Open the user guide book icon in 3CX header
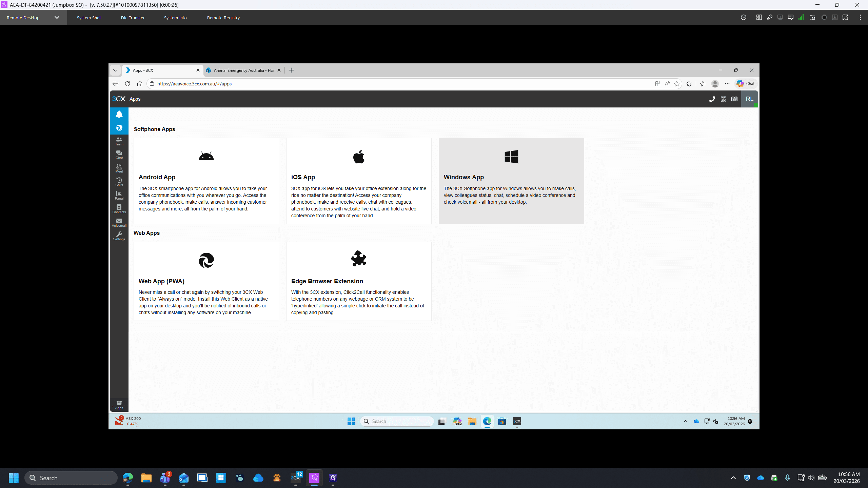The image size is (868, 488). [734, 99]
